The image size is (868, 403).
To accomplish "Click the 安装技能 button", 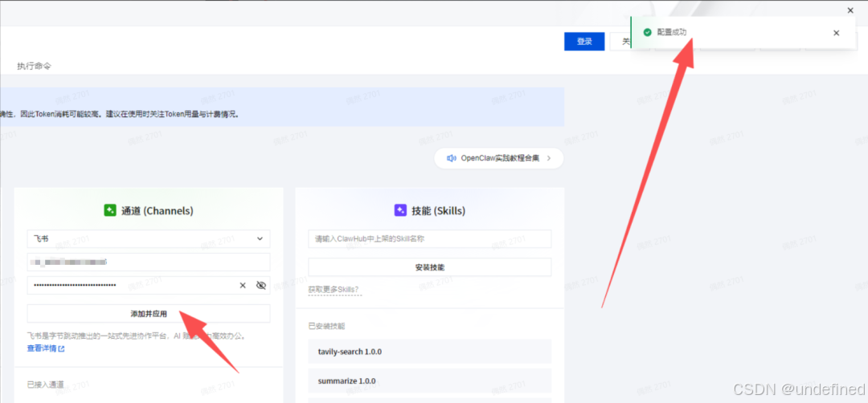I will pyautogui.click(x=429, y=267).
